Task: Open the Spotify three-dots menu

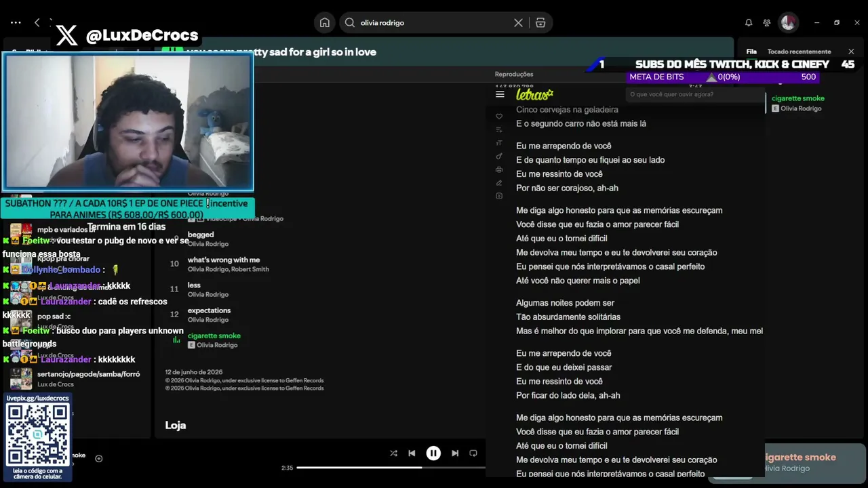Action: pos(16,22)
